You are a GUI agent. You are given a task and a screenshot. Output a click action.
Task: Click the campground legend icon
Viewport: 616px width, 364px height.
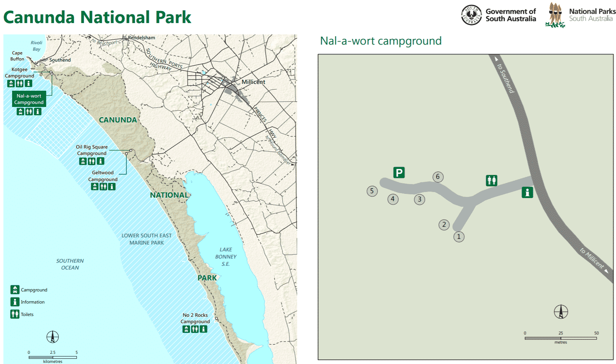[15, 290]
